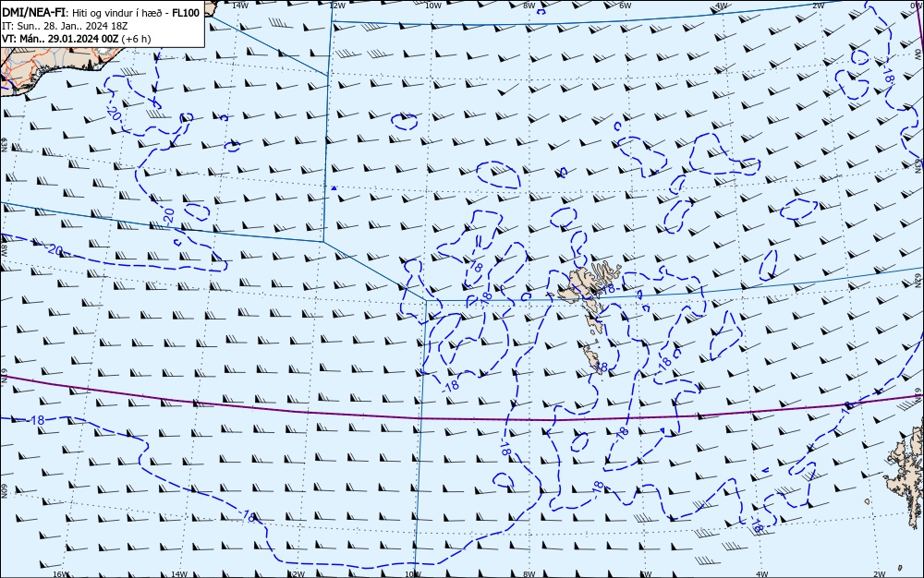The height and width of the screenshot is (578, 924).
Task: Click the 14W longitude label on bottom edge
Action: (179, 574)
